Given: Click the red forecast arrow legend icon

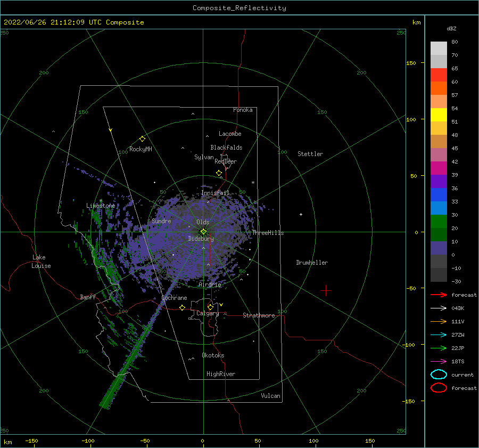Looking at the screenshot, I should [439, 295].
